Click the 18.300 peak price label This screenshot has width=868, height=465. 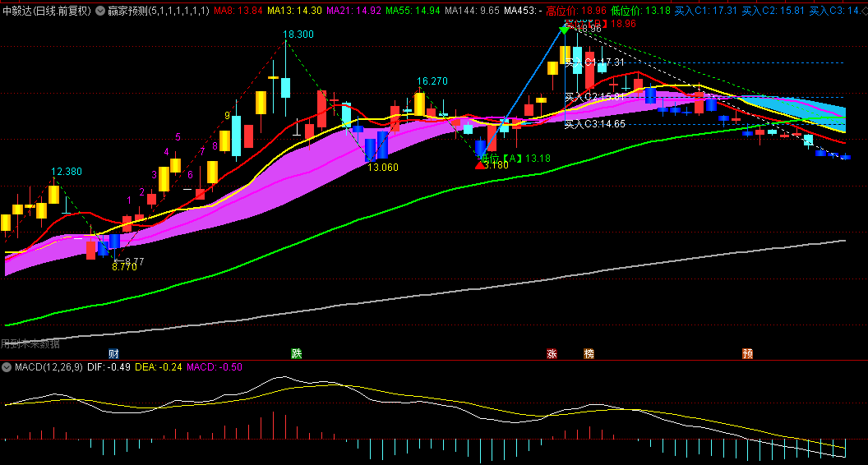coord(298,35)
